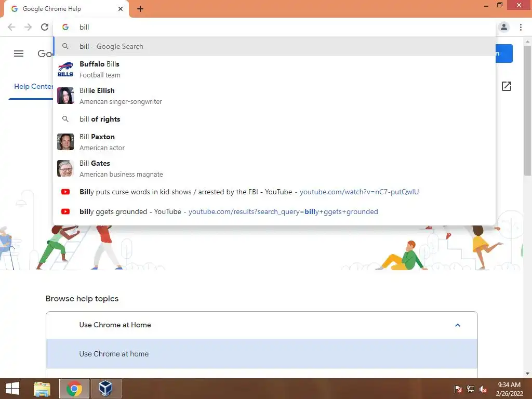Image resolution: width=532 pixels, height=399 pixels.
Task: Click the scrollbar up arrow
Action: (x=527, y=42)
